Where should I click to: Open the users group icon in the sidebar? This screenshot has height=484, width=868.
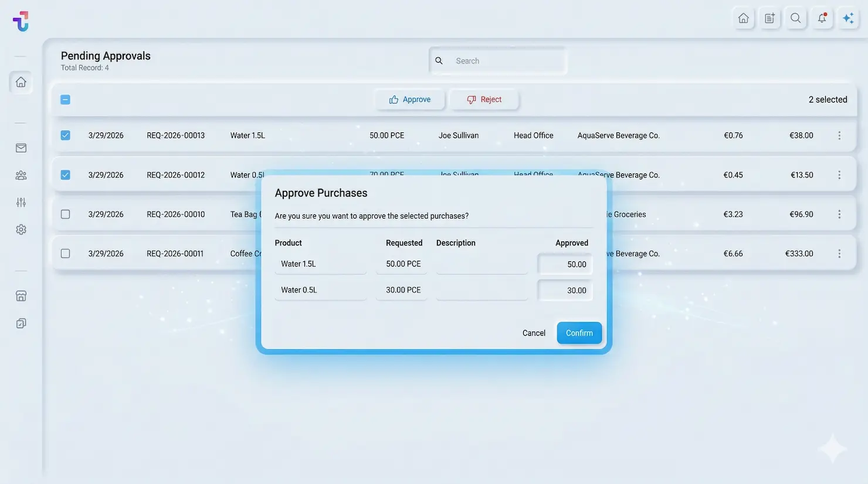(x=21, y=175)
